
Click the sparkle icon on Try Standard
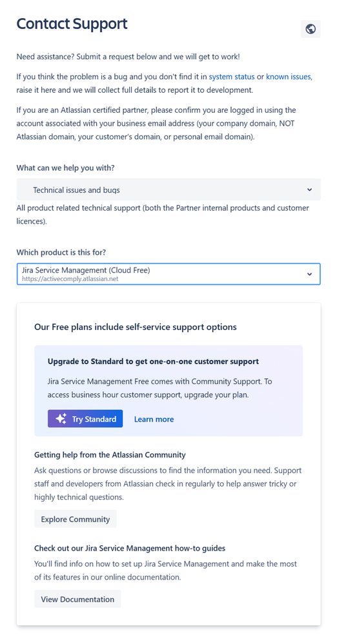point(61,418)
